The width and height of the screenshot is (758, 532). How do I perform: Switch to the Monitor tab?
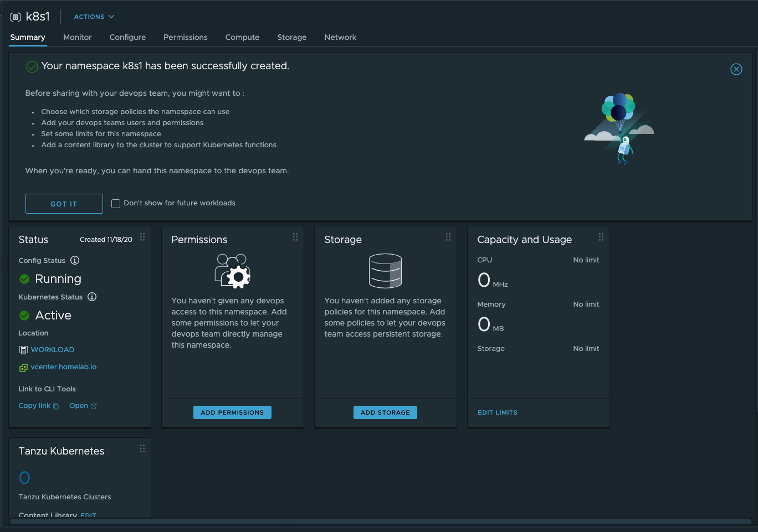pyautogui.click(x=77, y=37)
